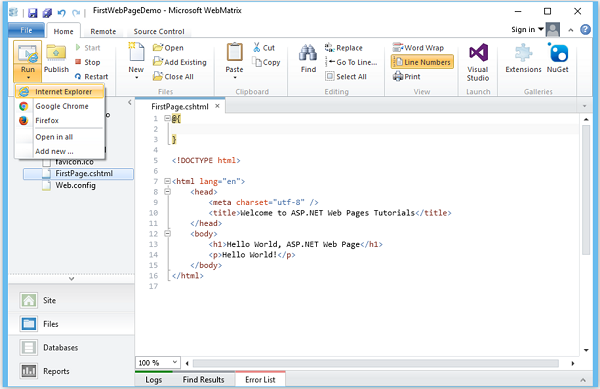Collapse the html tag block on line 7
The width and height of the screenshot is (600, 389).
coord(167,181)
